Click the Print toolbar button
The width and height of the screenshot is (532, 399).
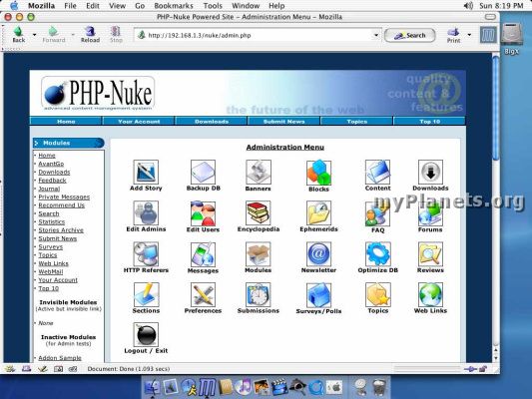(453, 35)
